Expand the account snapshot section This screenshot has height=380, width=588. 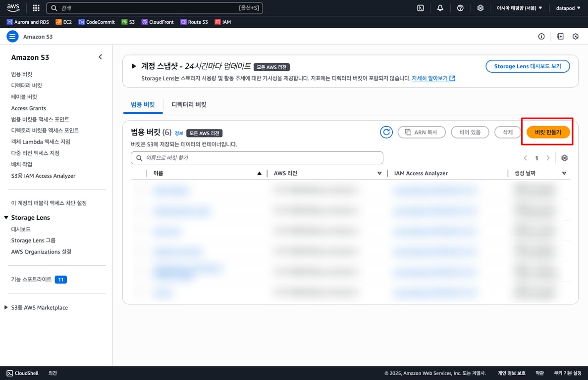[x=134, y=66]
